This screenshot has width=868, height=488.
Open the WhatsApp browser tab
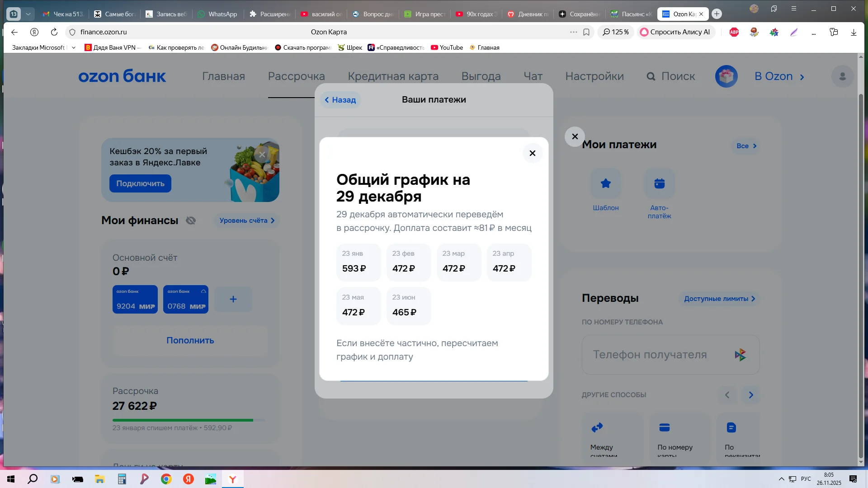218,14
